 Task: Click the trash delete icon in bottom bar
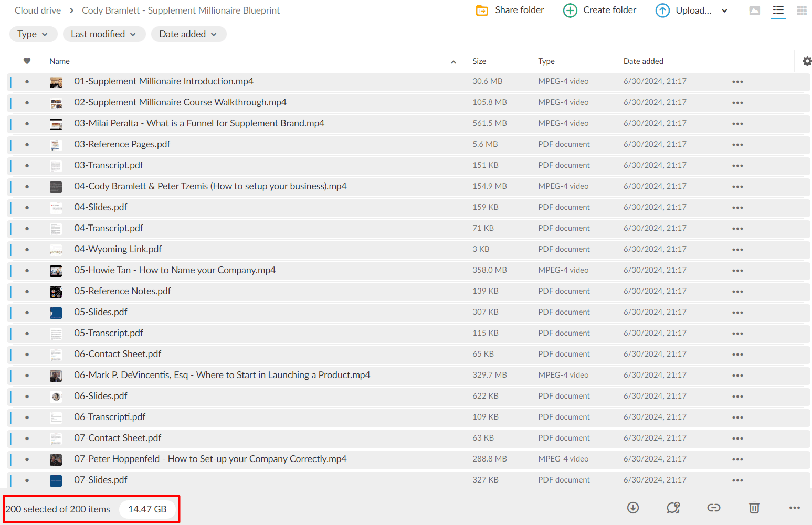754,507
